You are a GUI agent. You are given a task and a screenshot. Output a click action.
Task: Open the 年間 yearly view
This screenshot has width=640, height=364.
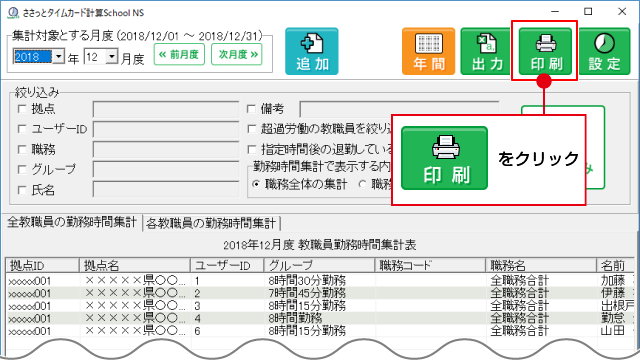(x=428, y=51)
